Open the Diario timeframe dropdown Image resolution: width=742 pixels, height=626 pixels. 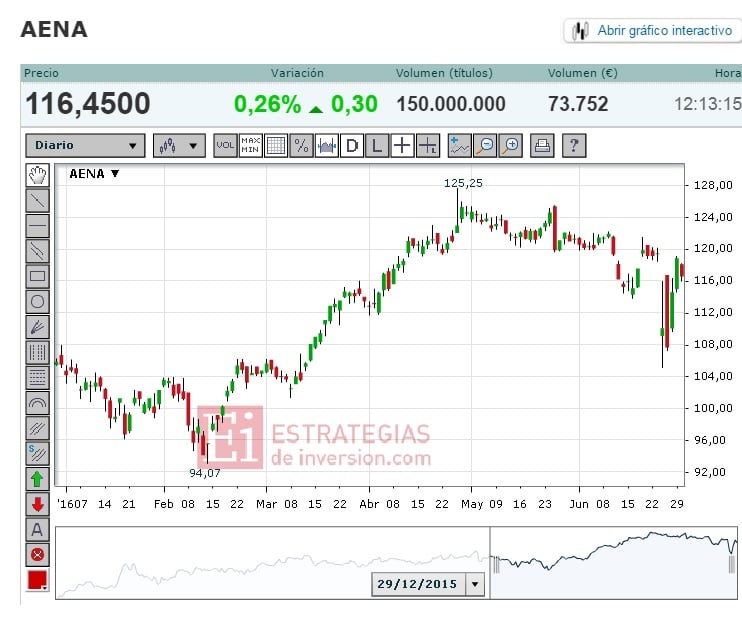pyautogui.click(x=85, y=145)
